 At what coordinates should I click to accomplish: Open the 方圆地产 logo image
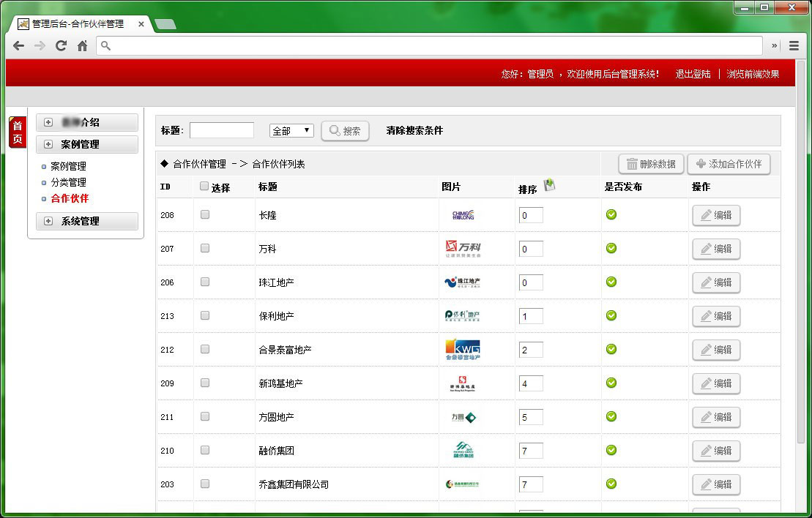[463, 417]
